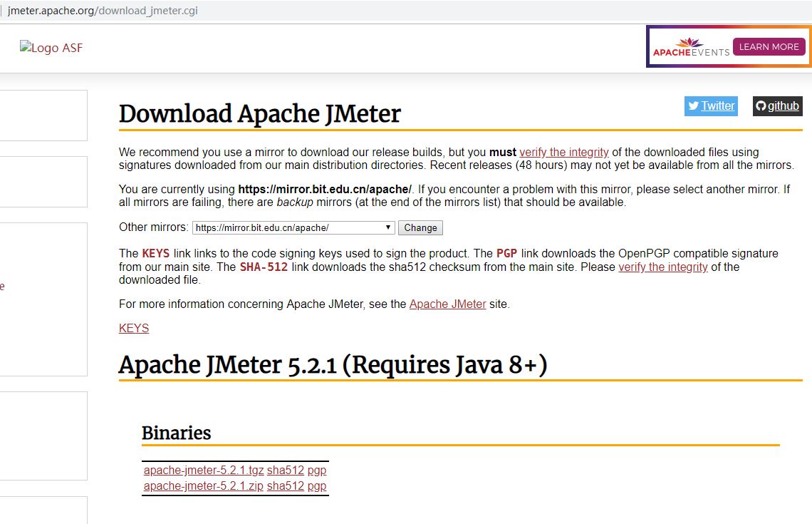Click the 'Binaries' heading

(176, 433)
